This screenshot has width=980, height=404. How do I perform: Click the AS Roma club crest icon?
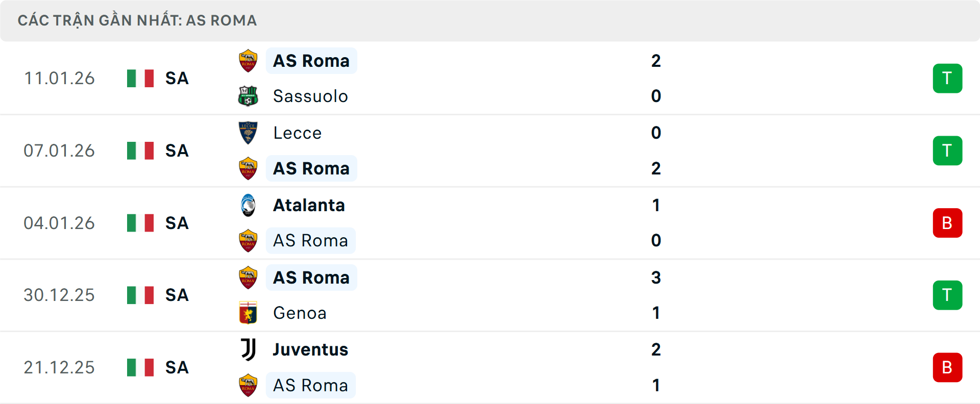click(248, 60)
